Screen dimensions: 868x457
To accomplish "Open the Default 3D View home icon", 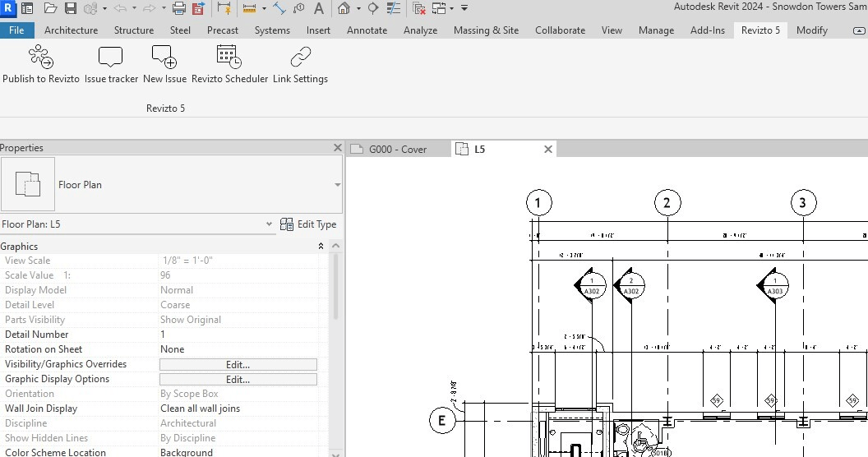I will (344, 8).
